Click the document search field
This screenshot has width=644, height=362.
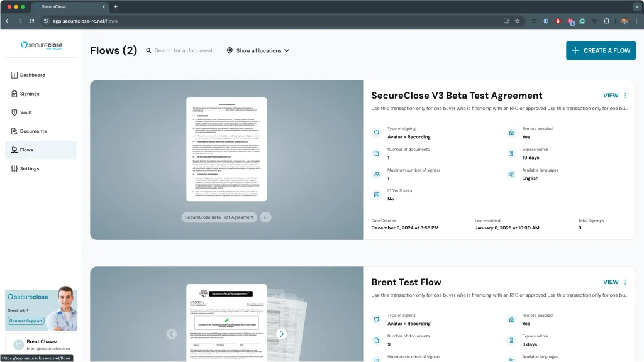coord(186,50)
